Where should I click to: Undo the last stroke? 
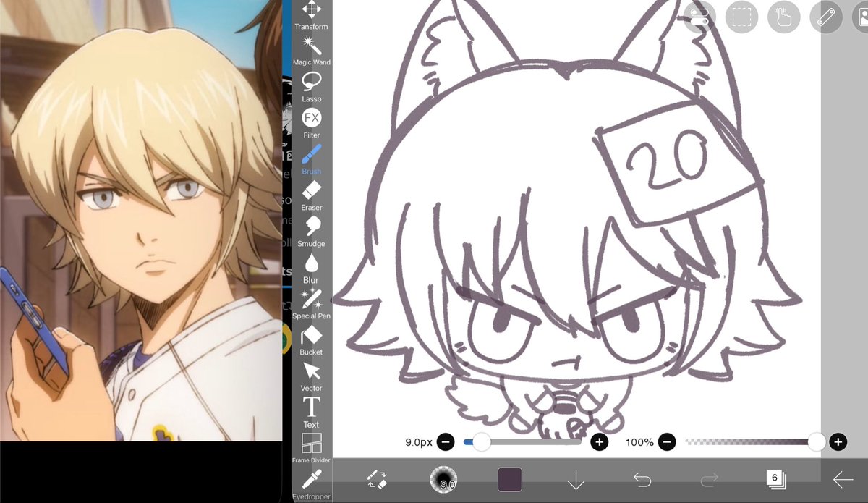[642, 479]
